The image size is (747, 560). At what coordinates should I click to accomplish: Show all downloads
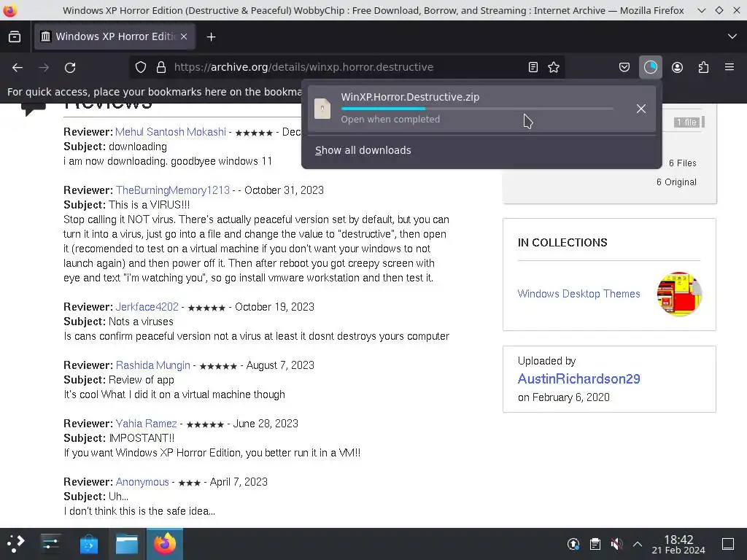(363, 150)
